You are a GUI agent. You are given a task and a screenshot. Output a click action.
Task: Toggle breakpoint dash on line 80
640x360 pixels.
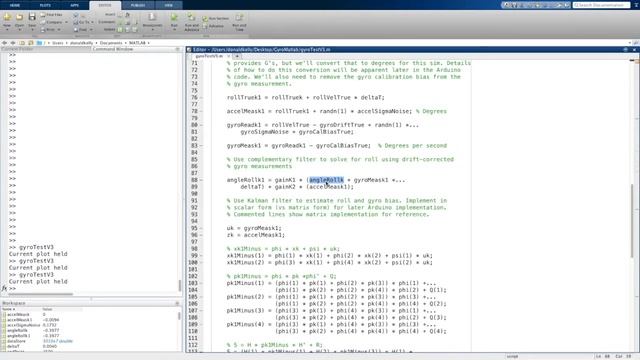pyautogui.click(x=201, y=125)
